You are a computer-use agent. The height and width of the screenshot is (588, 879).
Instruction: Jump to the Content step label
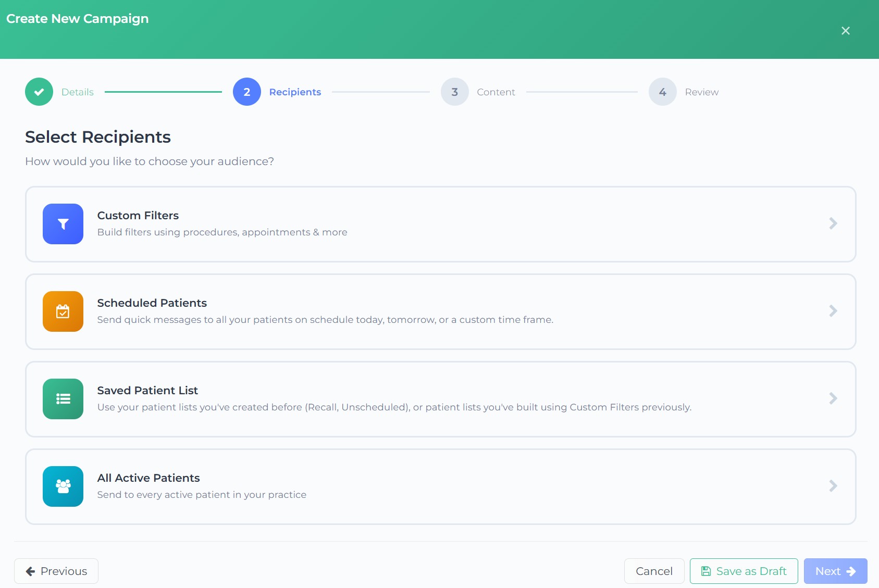click(x=496, y=92)
